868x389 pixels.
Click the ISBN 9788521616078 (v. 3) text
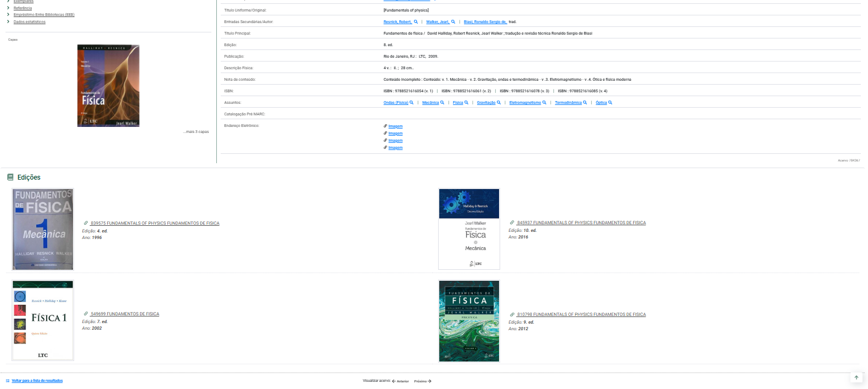pyautogui.click(x=524, y=91)
